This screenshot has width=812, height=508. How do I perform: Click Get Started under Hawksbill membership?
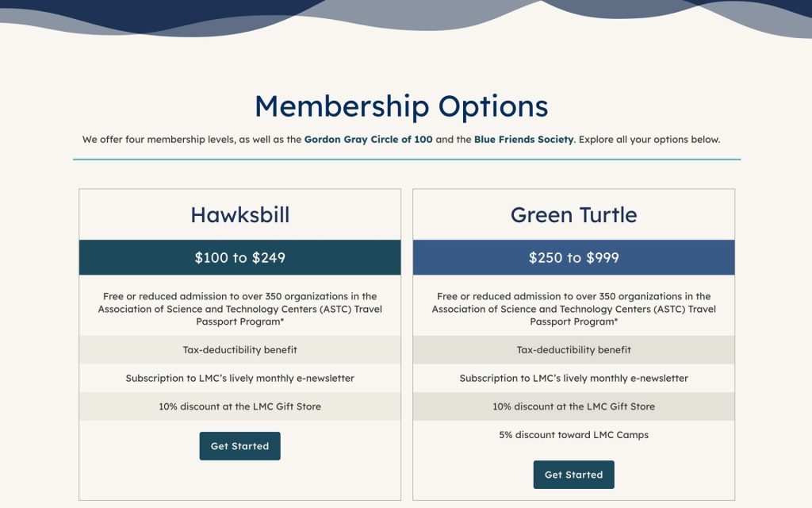(x=239, y=446)
